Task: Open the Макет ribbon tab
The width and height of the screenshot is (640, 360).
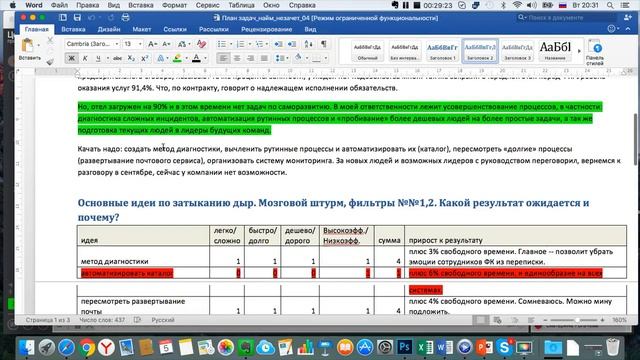Action: [x=142, y=29]
